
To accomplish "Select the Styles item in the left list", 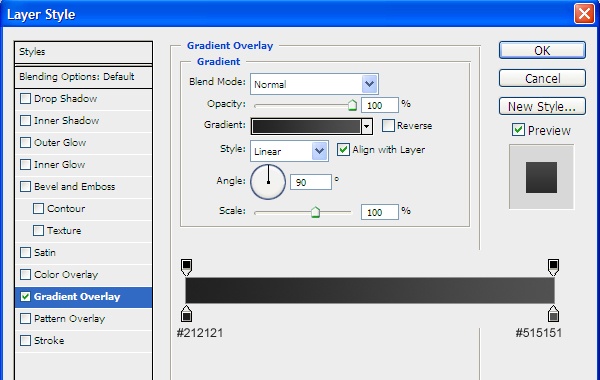I will [83, 52].
